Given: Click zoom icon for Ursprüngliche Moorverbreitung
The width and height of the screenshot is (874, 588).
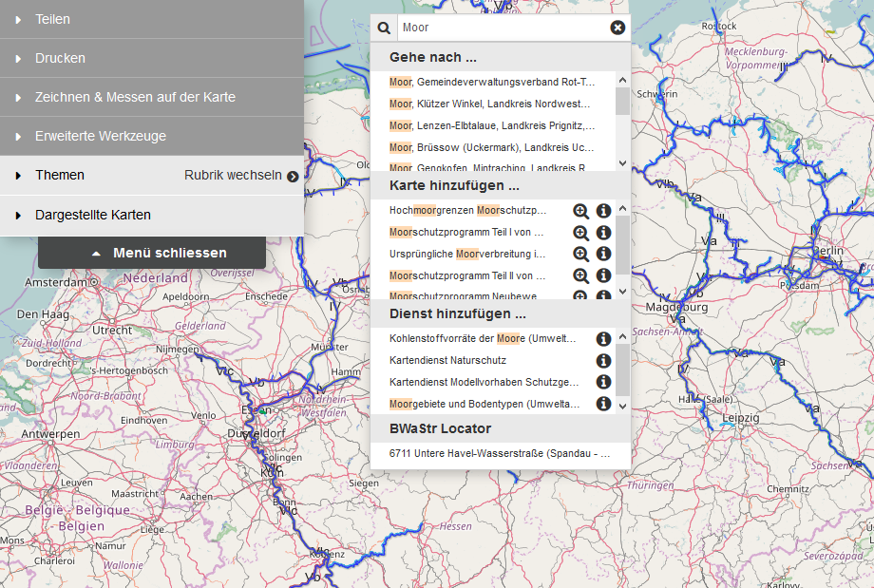Looking at the screenshot, I should (x=580, y=254).
